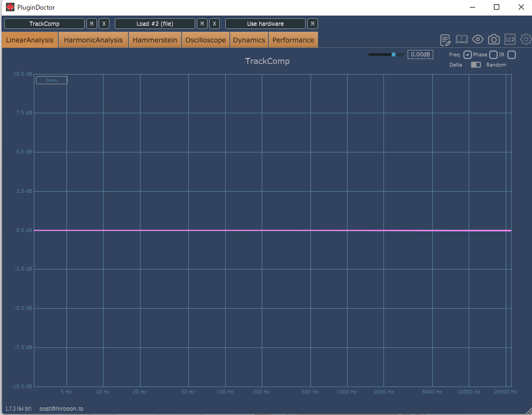Click the Random label
This screenshot has width=532, height=415.
[496, 65]
